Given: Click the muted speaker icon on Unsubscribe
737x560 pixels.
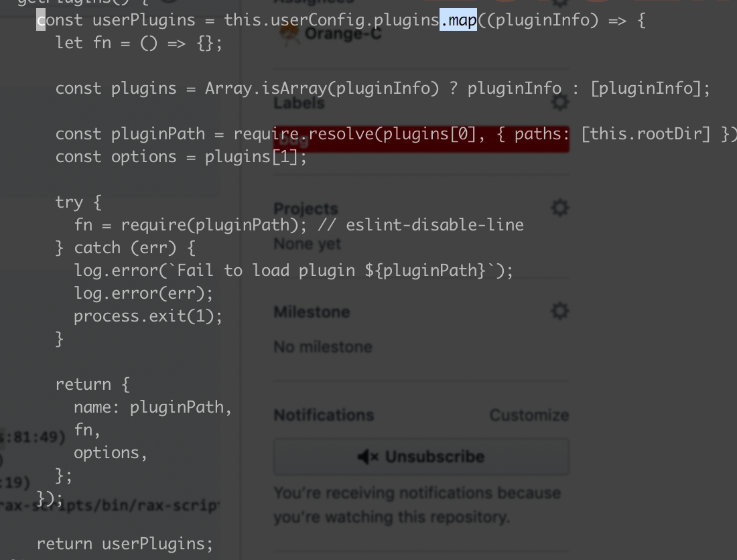Looking at the screenshot, I should (x=364, y=456).
